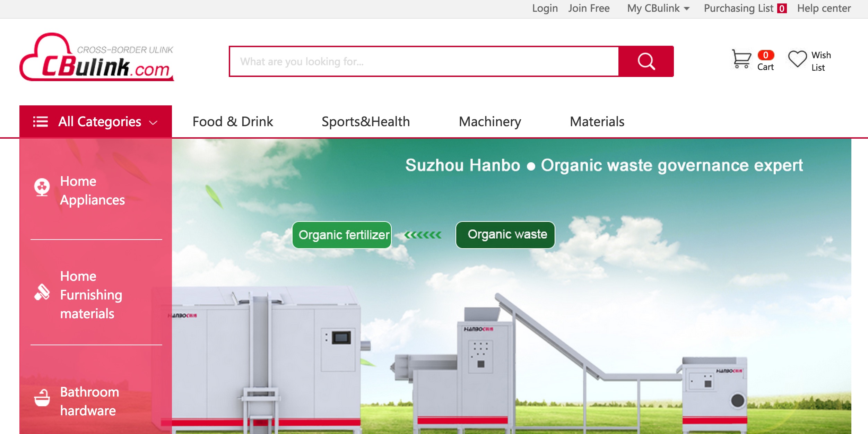Click the Organic waste banner label
This screenshot has width=868, height=434.
pos(505,235)
